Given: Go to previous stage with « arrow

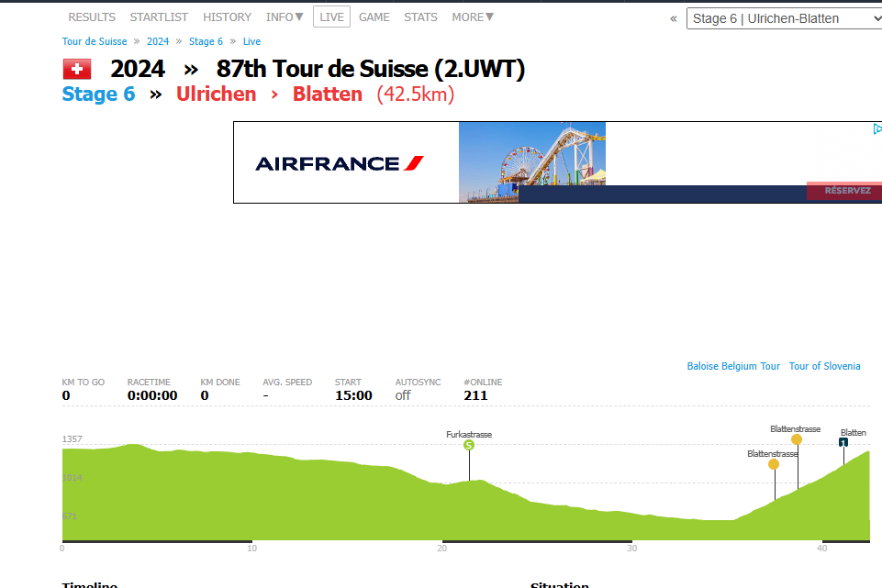Looking at the screenshot, I should [x=674, y=18].
